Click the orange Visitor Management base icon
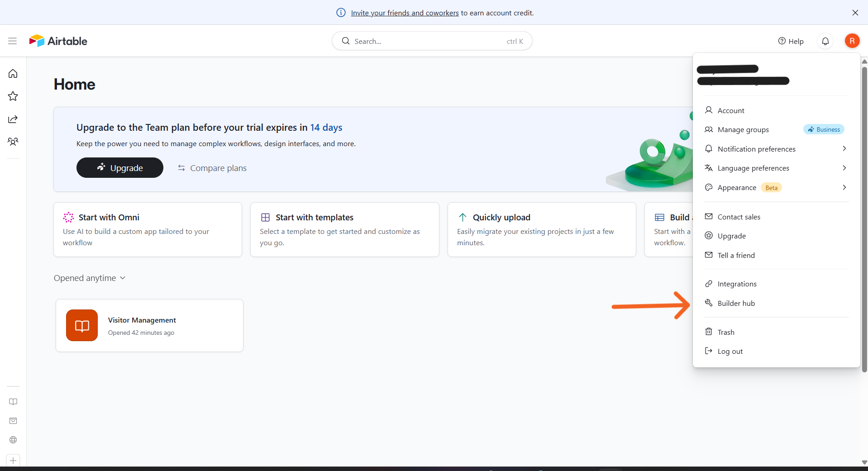868x471 pixels. [82, 325]
